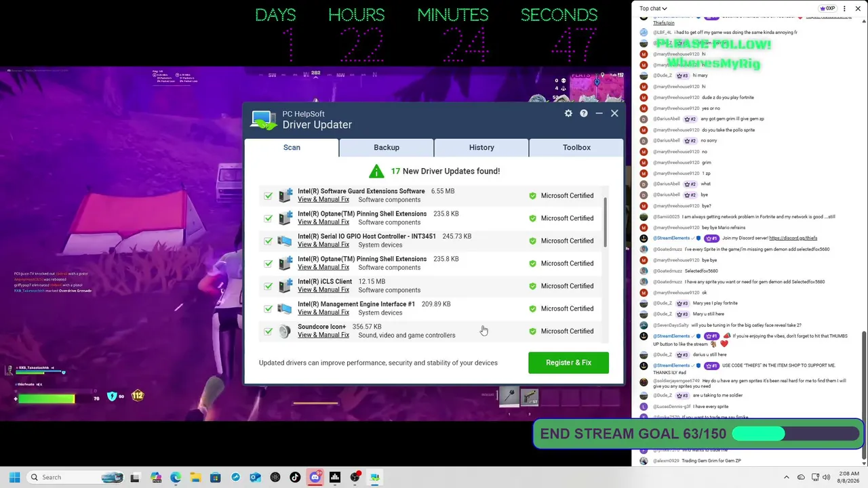Click Intel Serial IO GPIO controller device icon
The height and width of the screenshot is (488, 868).
coord(285,241)
